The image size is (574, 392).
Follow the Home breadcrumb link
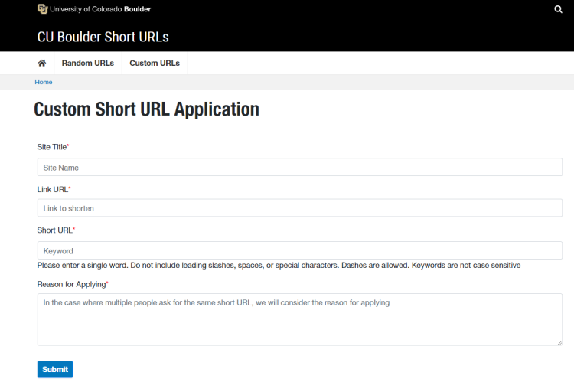(x=43, y=82)
